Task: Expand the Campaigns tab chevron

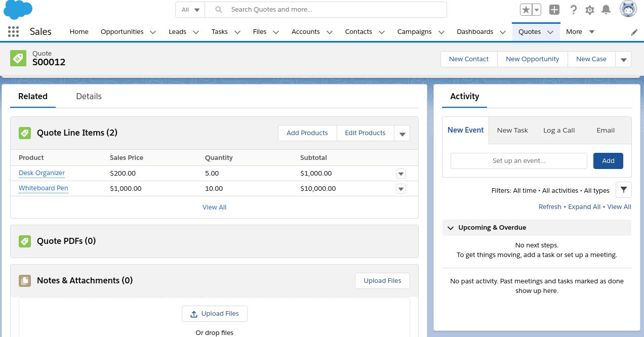Action: pyautogui.click(x=441, y=32)
